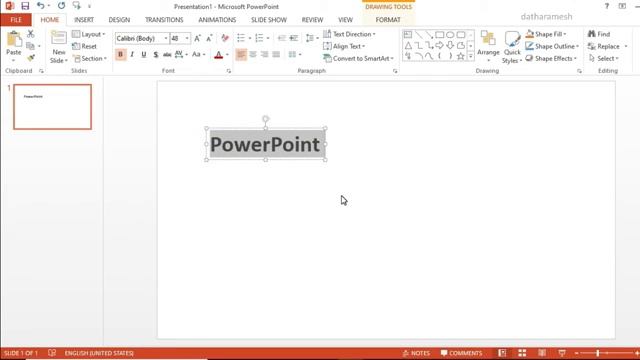This screenshot has height=360, width=640.
Task: Click the rotation handle above text box
Action: [x=265, y=119]
